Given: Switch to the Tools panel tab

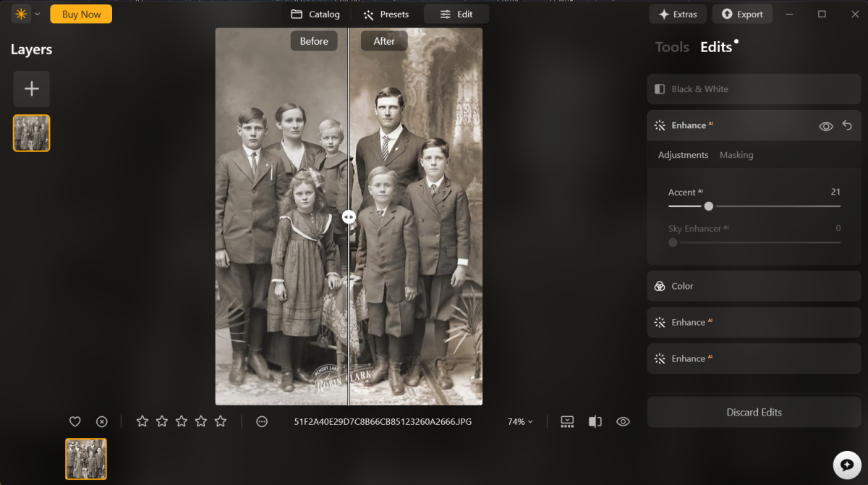Looking at the screenshot, I should click(x=672, y=47).
